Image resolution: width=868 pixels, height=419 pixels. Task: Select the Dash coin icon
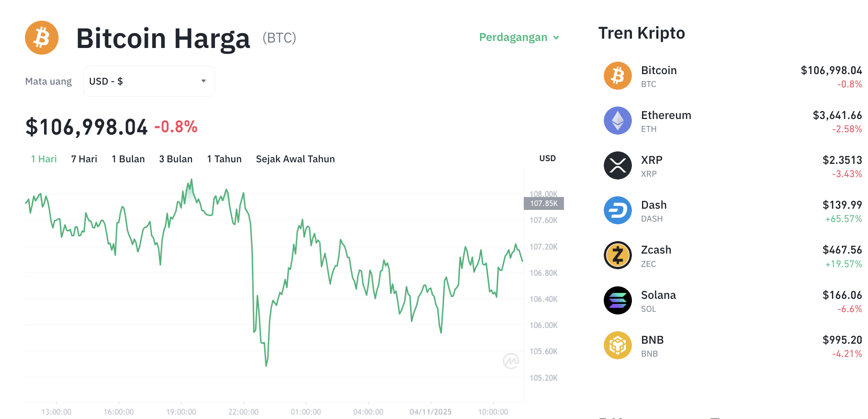[x=618, y=211]
